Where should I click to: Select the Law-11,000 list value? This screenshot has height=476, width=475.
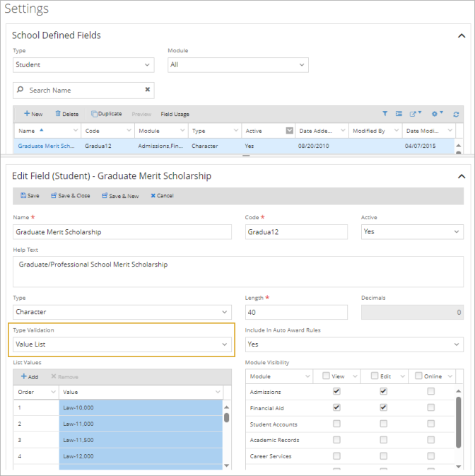pyautogui.click(x=141, y=424)
